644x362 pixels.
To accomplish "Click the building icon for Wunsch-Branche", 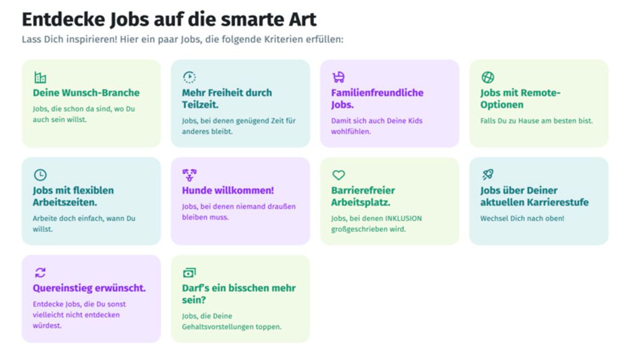I will (40, 78).
